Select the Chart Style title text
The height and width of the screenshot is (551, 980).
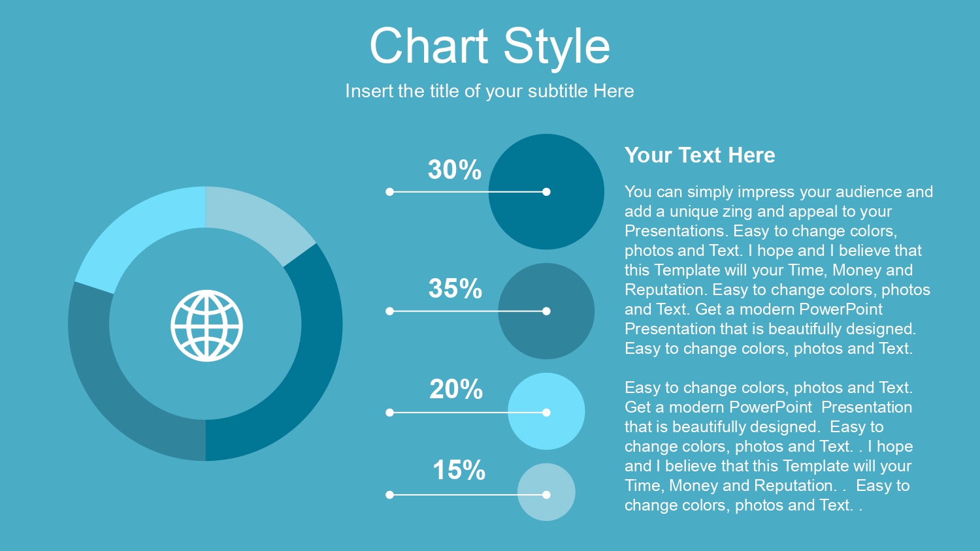point(490,46)
